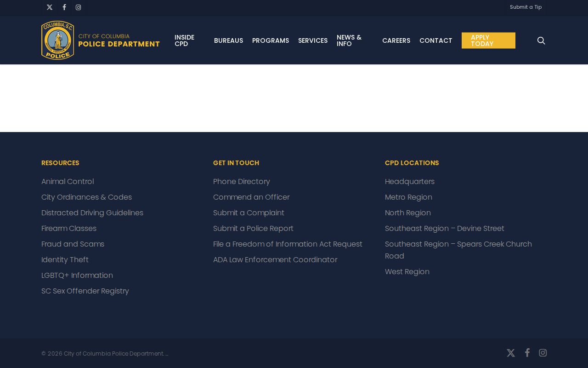The image size is (588, 368).
Task: Open Submit a Complaint link
Action: (249, 213)
